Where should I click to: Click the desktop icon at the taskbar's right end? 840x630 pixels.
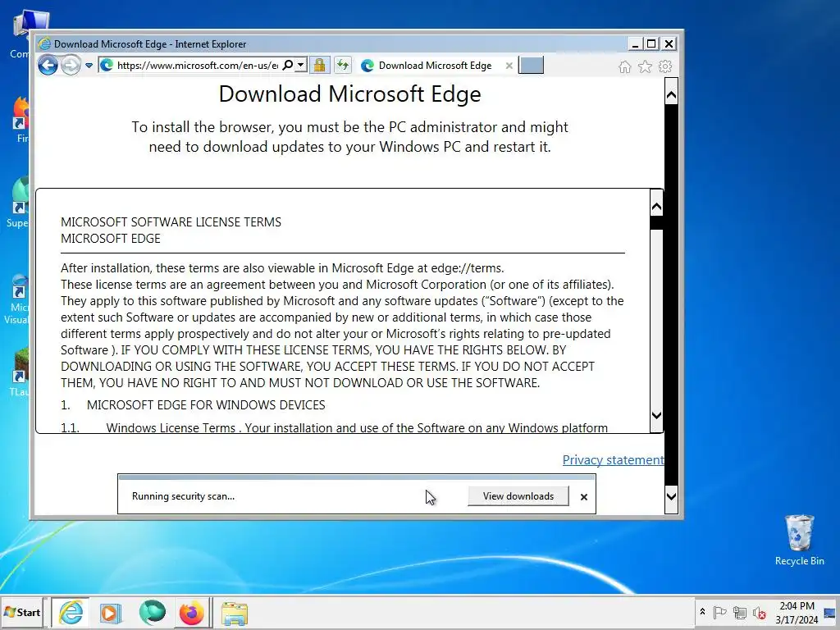click(x=830, y=612)
